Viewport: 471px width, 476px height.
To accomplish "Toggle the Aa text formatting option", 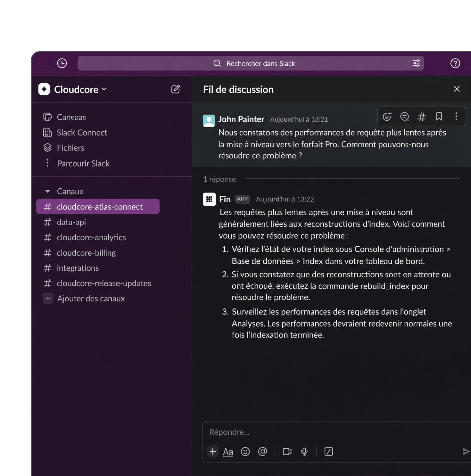I will pos(228,452).
